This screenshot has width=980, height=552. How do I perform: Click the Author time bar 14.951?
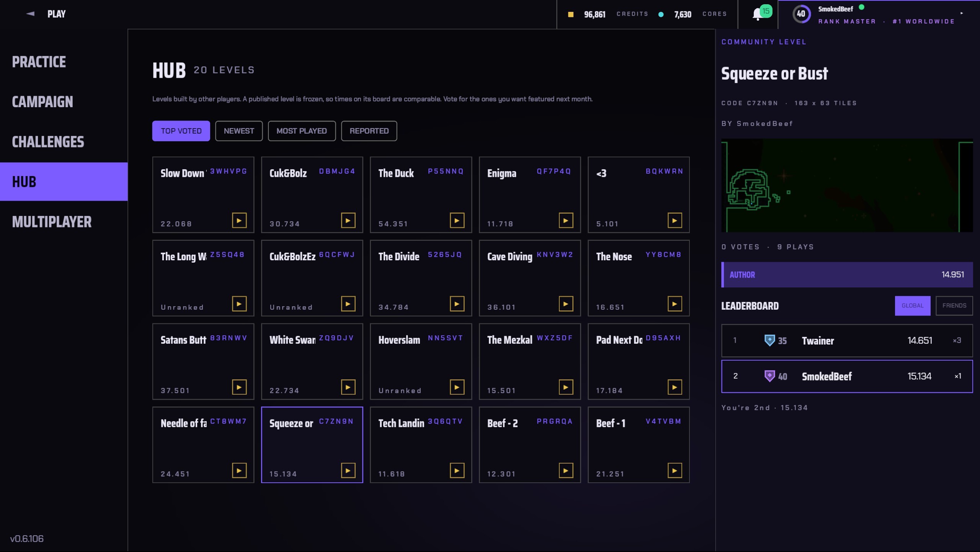847,275
